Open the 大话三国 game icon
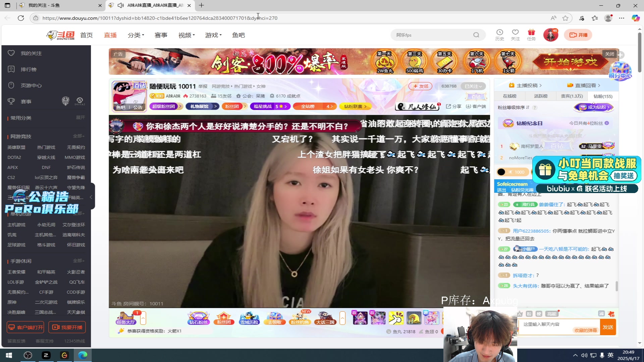 325,318
